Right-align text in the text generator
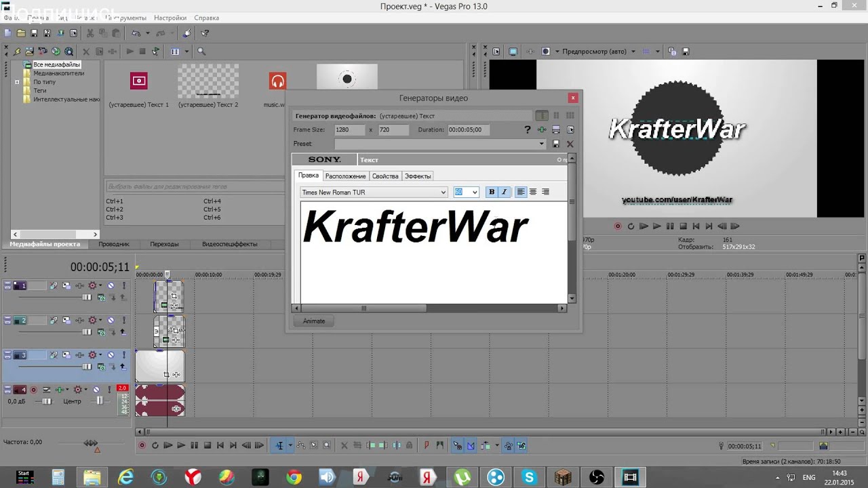 click(545, 192)
